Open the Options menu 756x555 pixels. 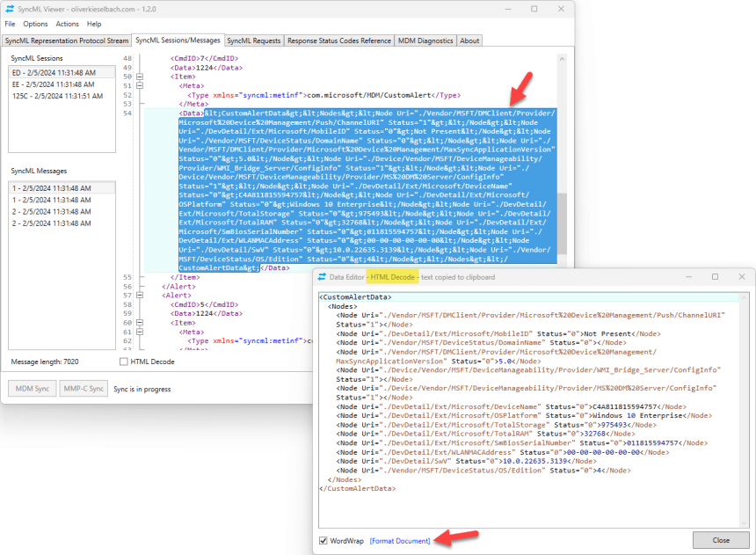[x=34, y=24]
